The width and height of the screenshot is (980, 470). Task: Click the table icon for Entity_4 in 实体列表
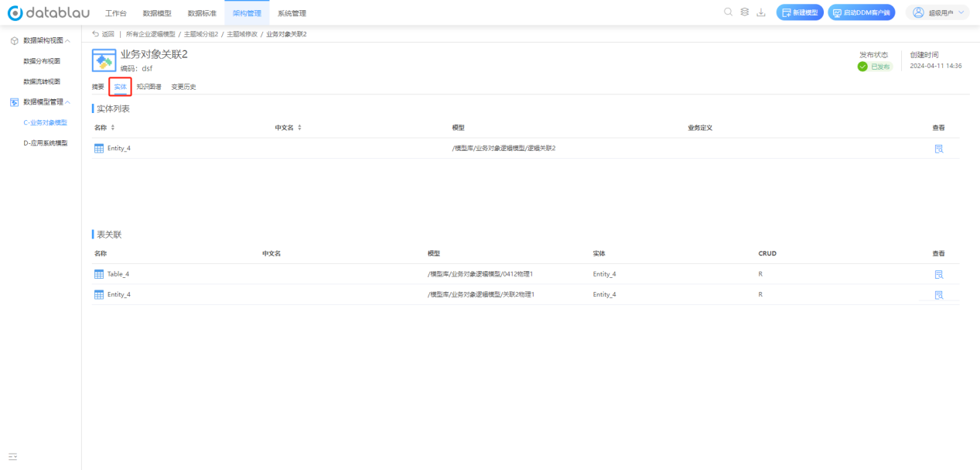(x=99, y=149)
